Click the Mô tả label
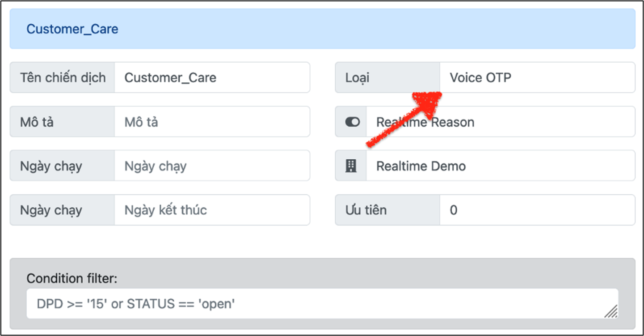This screenshot has height=336, width=644. pyautogui.click(x=37, y=122)
